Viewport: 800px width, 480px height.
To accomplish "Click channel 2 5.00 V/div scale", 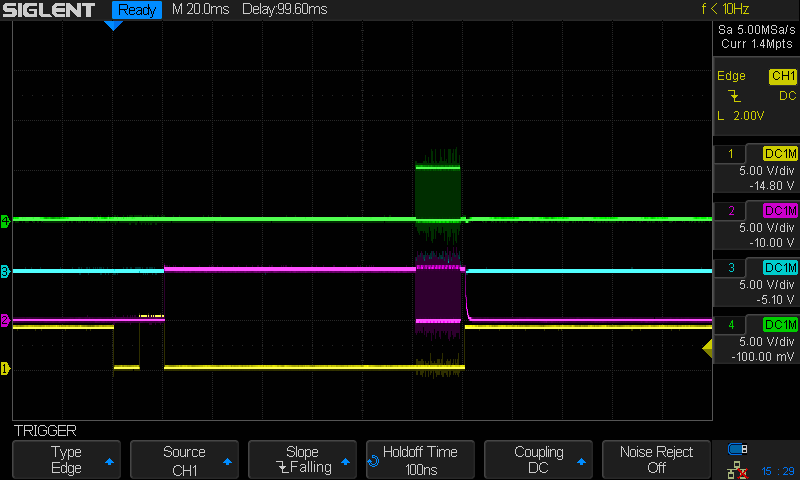I will (x=767, y=228).
